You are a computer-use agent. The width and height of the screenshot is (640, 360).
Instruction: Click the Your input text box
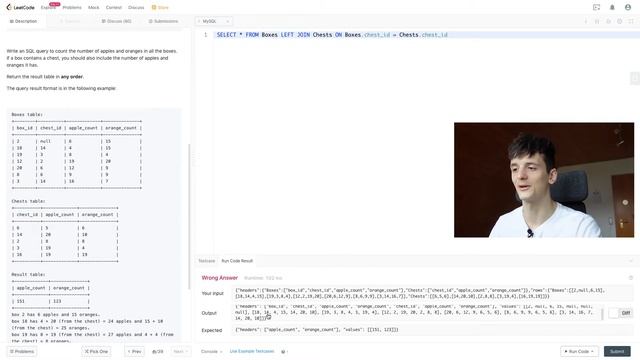(x=433, y=293)
